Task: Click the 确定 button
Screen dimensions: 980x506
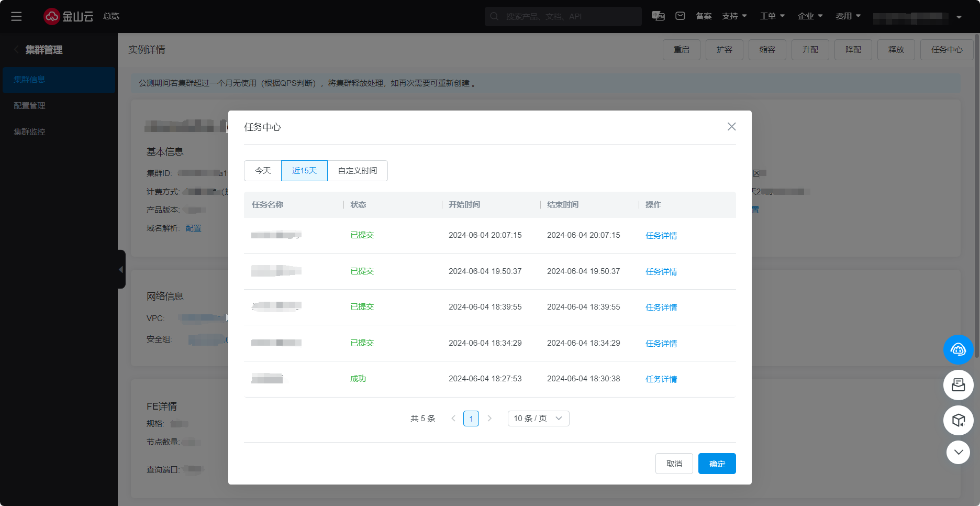Action: (x=717, y=464)
